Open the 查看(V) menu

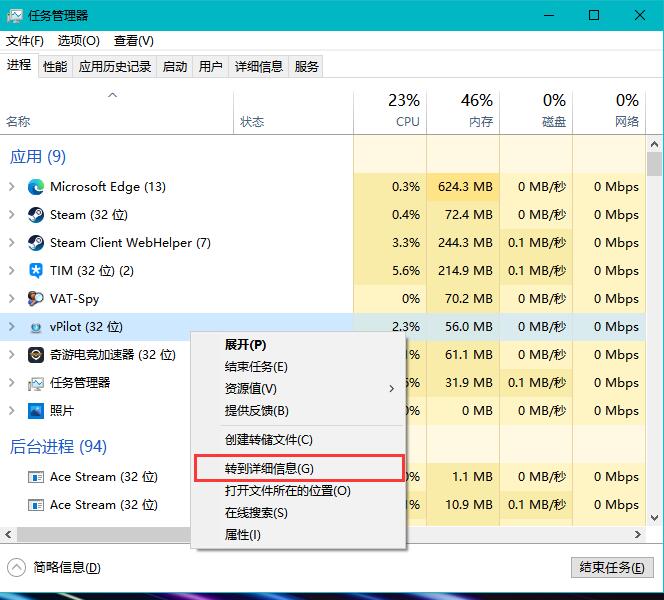[x=134, y=41]
